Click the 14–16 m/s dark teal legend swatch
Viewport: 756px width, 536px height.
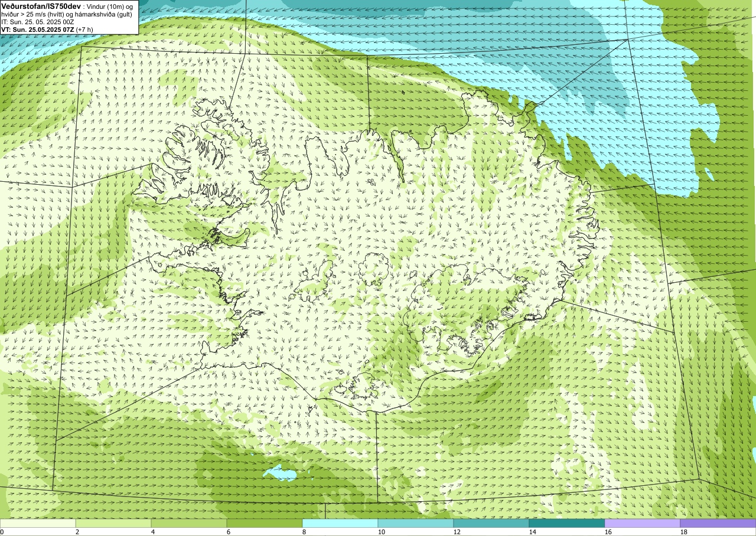[567, 524]
